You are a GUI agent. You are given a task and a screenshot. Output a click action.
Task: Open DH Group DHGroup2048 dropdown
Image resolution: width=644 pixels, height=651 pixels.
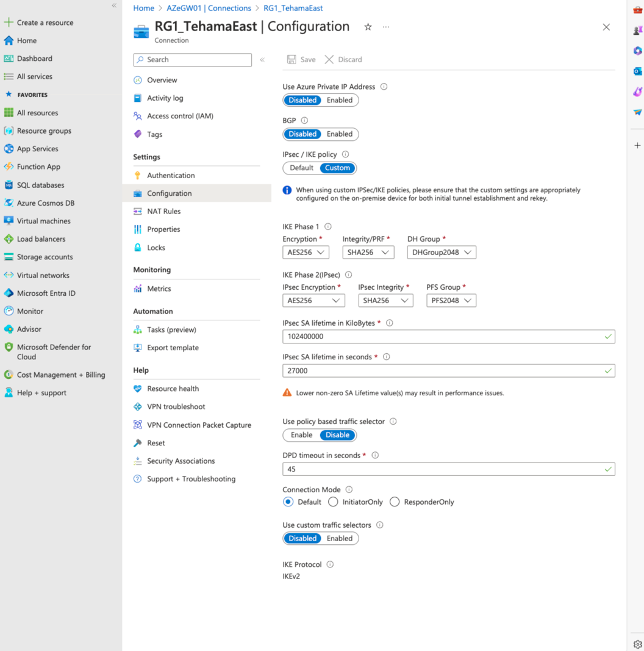pos(442,252)
